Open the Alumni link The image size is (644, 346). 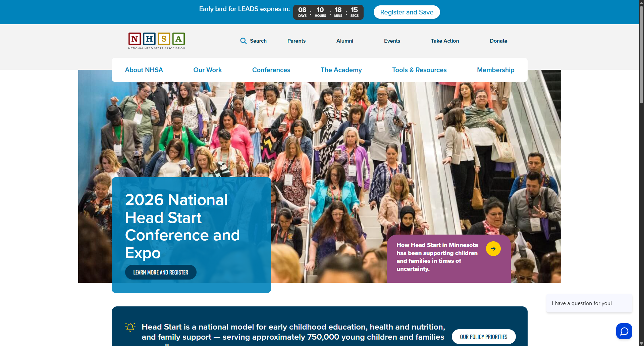pyautogui.click(x=345, y=41)
